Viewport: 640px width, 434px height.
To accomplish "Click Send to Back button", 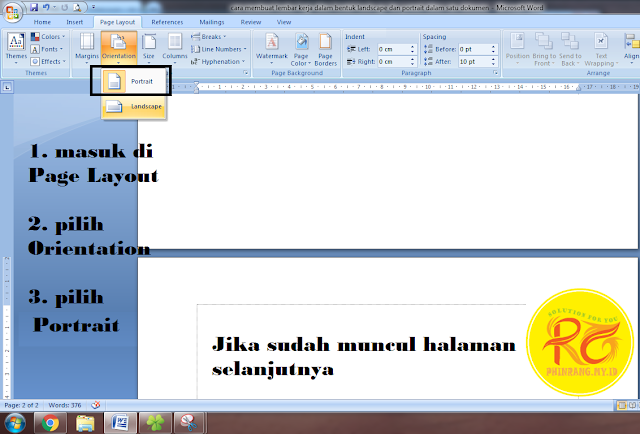I will 570,49.
